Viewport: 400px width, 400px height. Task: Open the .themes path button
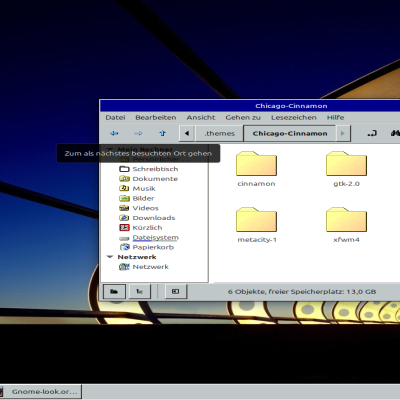219,133
